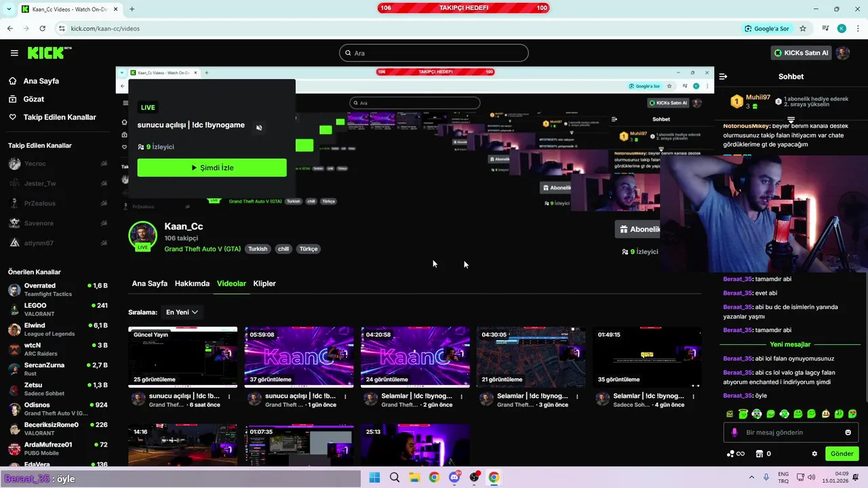Open recommended channel LEGOO
This screenshot has height=488, width=868.
[x=58, y=310]
